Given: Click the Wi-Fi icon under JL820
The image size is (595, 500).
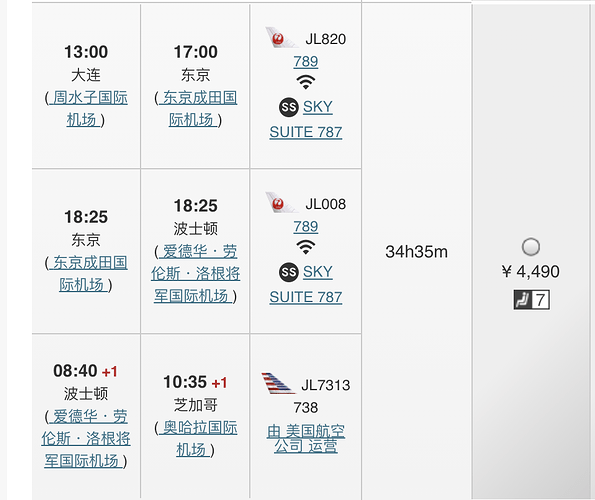Looking at the screenshot, I should [x=305, y=82].
